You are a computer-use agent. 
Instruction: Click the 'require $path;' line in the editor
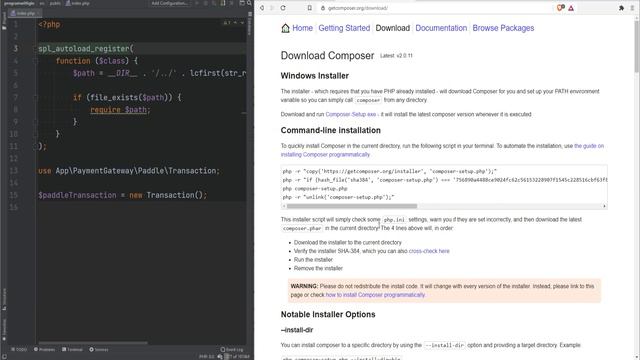click(x=120, y=110)
